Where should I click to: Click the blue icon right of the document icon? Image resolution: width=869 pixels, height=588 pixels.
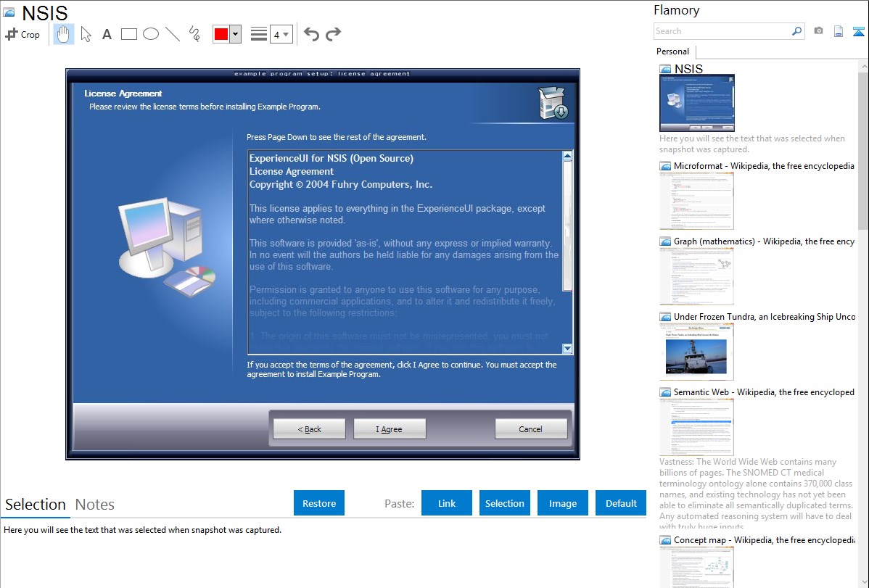click(x=858, y=31)
